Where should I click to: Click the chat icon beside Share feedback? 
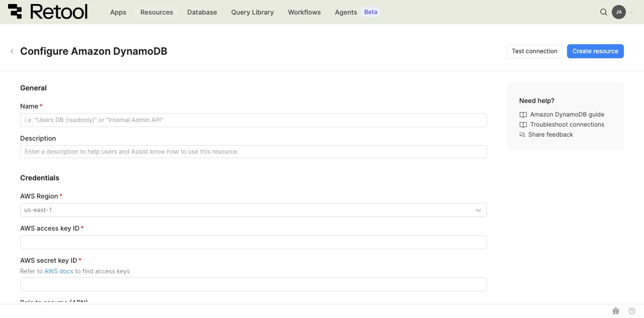[x=522, y=135]
